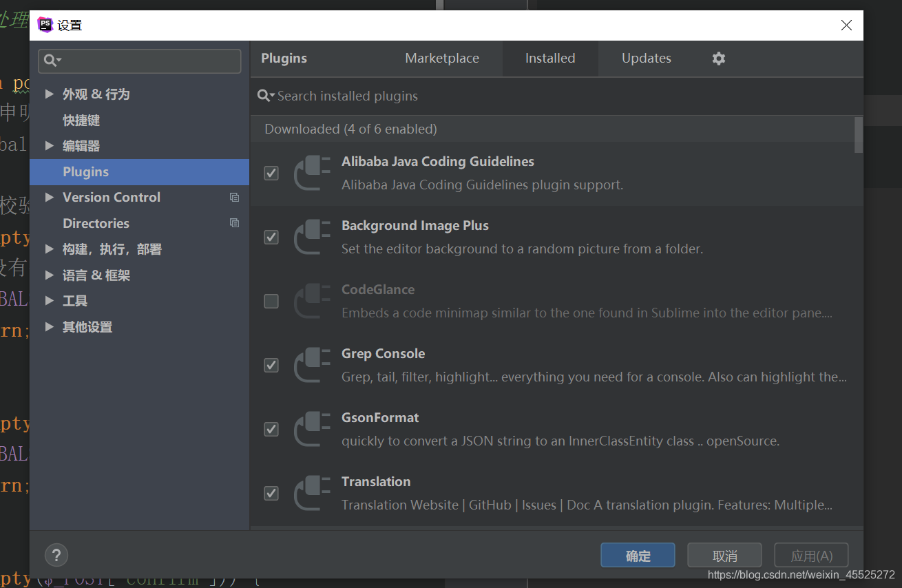Click the Alibaba Java Coding Guidelines plugin icon

312,173
